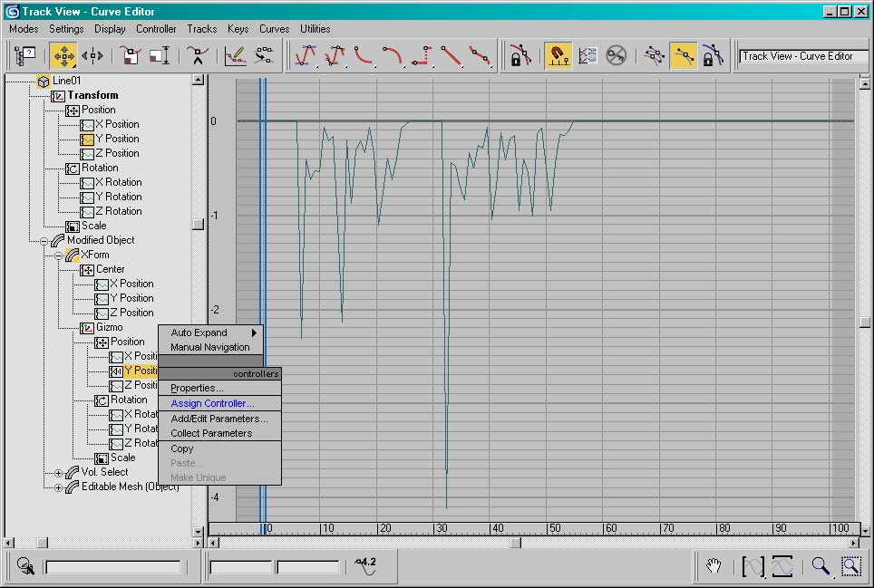Viewport: 874px width, 588px height.
Task: Set tangents to Slow
Action: (393, 55)
